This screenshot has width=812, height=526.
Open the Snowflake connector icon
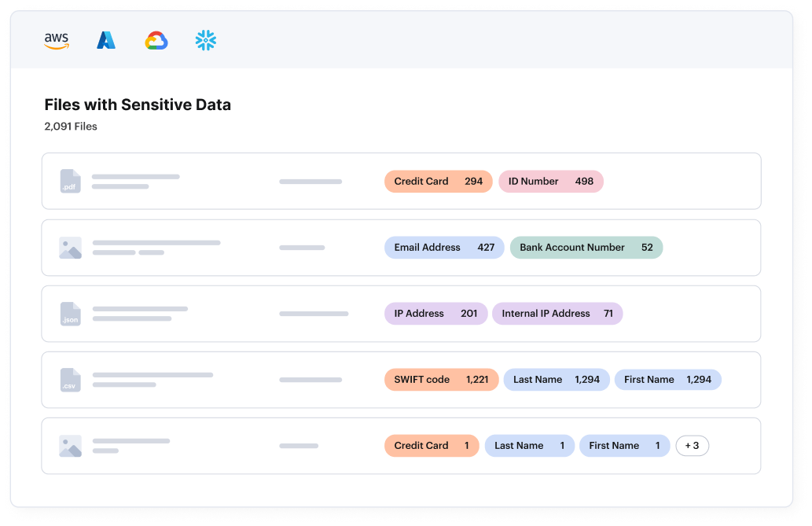204,40
